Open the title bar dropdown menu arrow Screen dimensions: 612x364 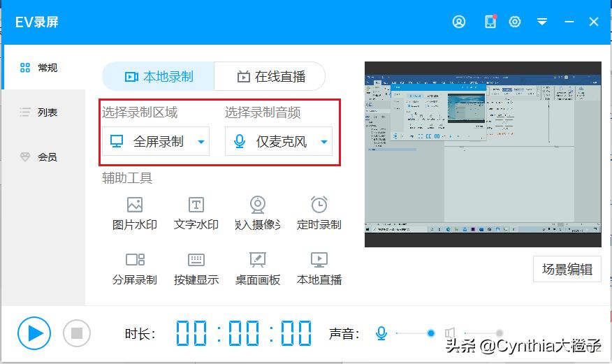[541, 22]
